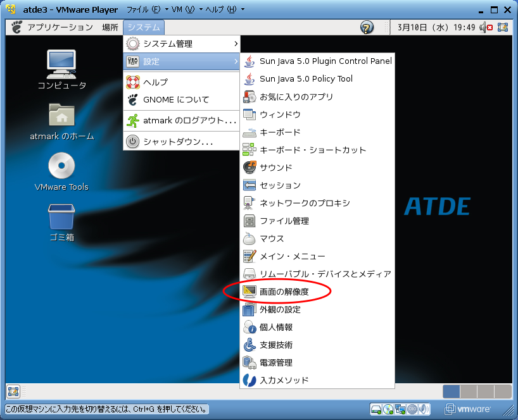Open セッション preferences
This screenshot has width=518, height=420.
[x=317, y=186]
